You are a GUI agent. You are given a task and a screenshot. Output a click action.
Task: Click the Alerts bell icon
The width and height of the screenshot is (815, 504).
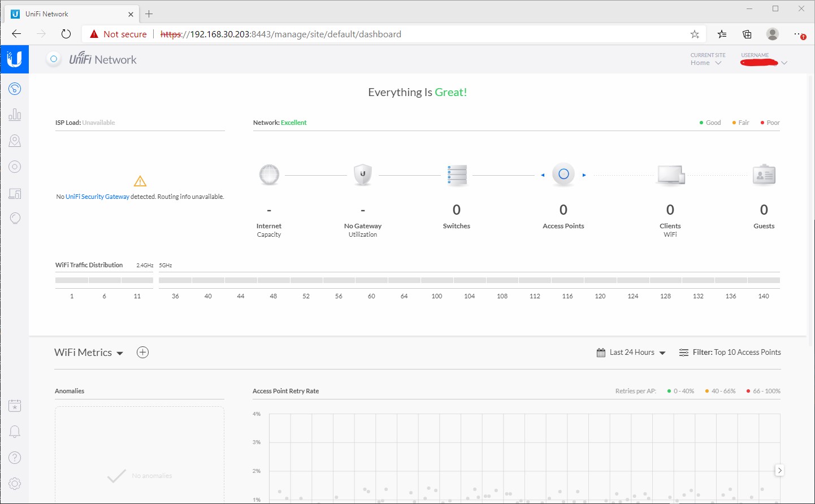click(15, 431)
